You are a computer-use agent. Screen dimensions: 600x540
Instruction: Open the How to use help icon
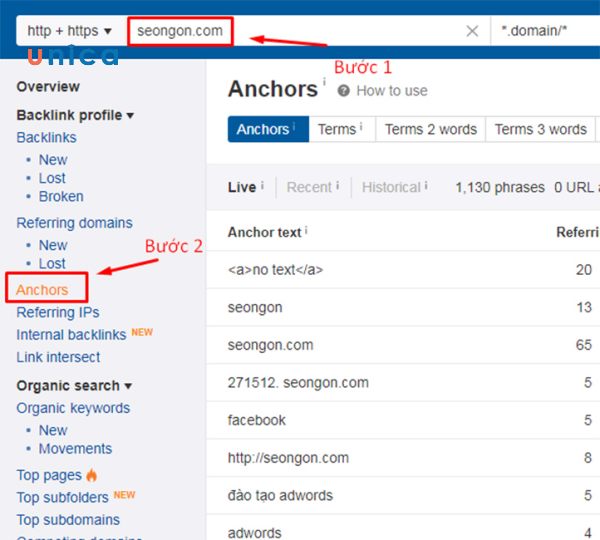click(x=343, y=91)
